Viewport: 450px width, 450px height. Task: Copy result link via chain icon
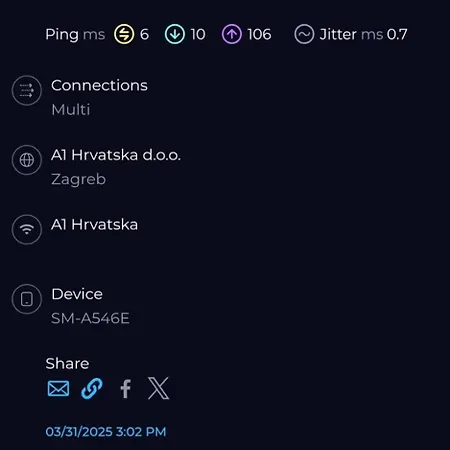point(92,388)
